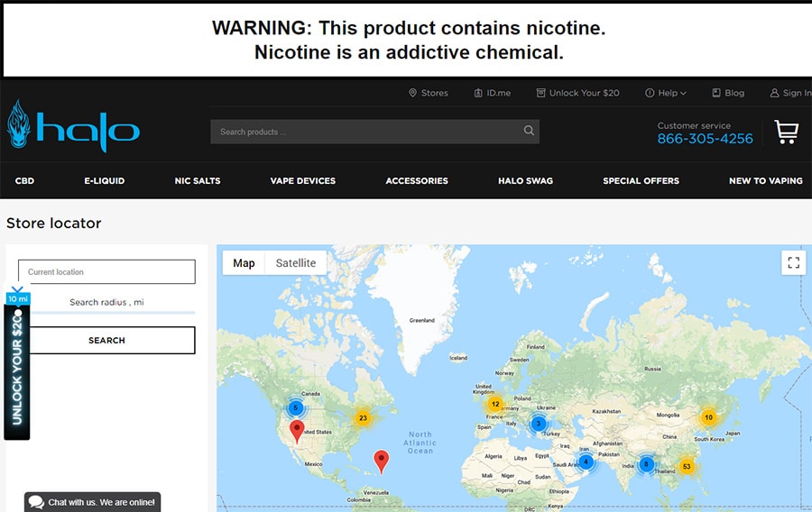The width and height of the screenshot is (812, 512).
Task: Click the search radius slider
Action: coord(106,312)
